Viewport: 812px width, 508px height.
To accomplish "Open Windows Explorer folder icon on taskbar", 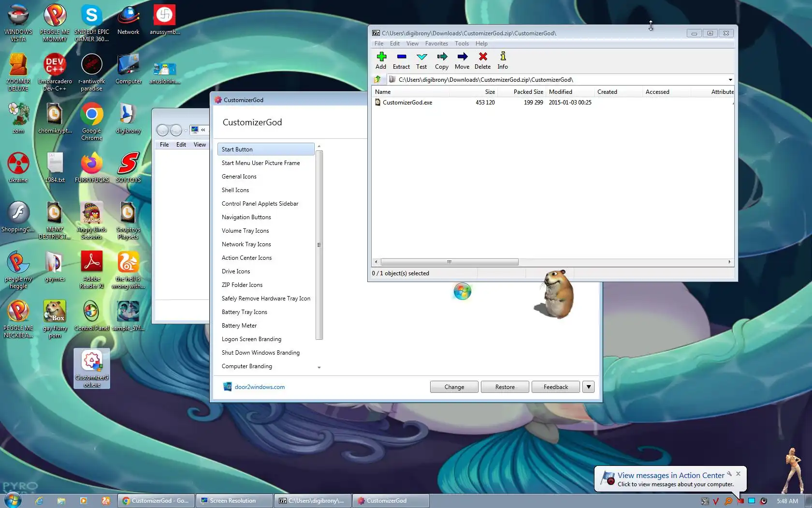I will [61, 501].
